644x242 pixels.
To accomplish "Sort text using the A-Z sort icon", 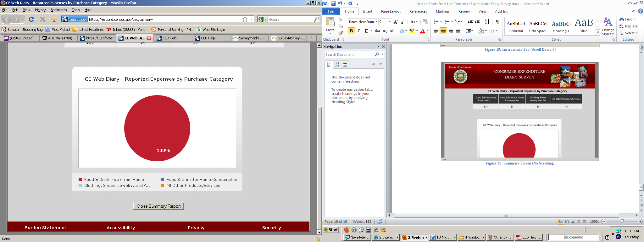I will pyautogui.click(x=487, y=22).
